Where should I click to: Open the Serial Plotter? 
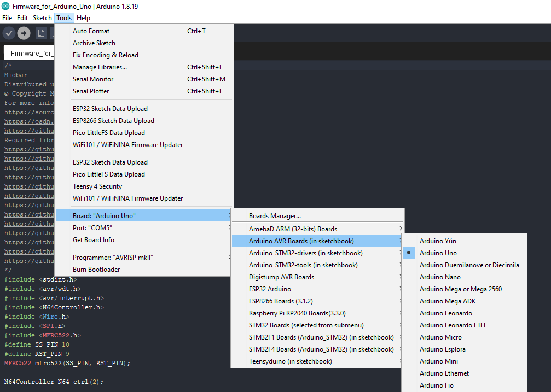pyautogui.click(x=144, y=91)
